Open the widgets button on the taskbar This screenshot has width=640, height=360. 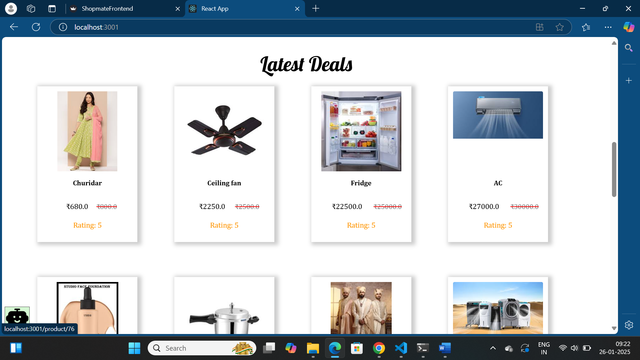tap(16, 348)
